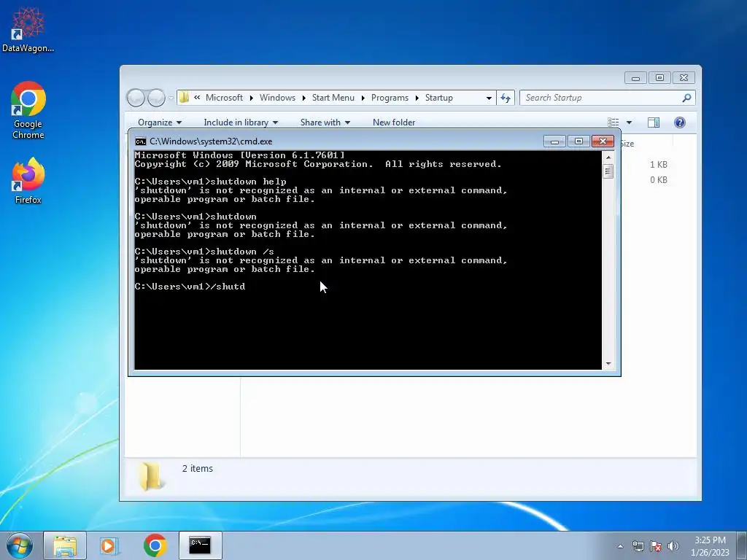Viewport: 747px width, 560px height.
Task: Click the 0 KB file size entry
Action: [x=659, y=179]
